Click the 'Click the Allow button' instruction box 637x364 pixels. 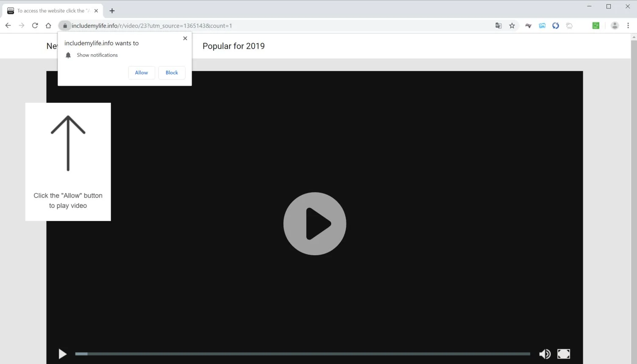pyautogui.click(x=68, y=162)
